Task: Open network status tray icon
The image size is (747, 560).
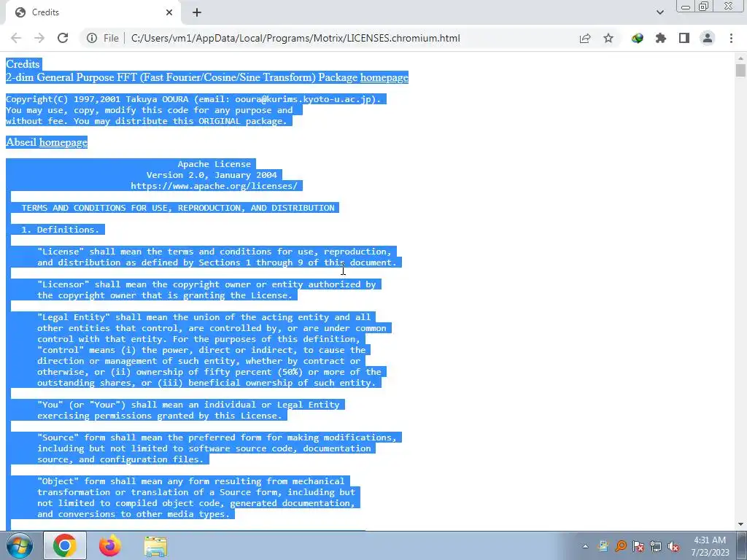Action: point(656,546)
